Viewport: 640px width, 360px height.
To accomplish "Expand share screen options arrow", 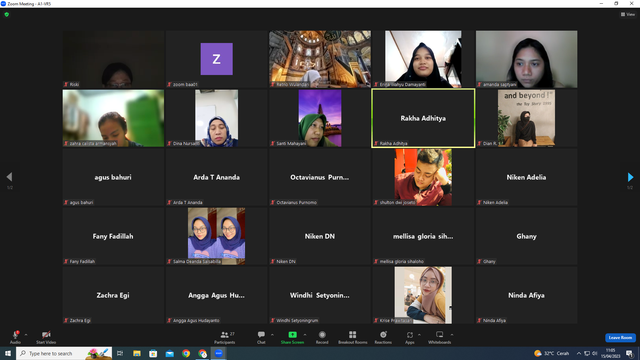I will pos(305,335).
